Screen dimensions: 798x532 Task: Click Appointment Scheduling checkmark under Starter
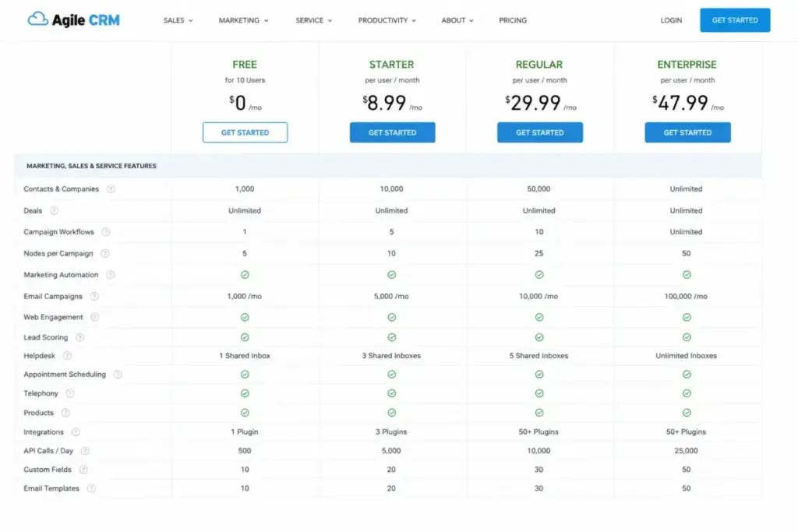pyautogui.click(x=391, y=375)
